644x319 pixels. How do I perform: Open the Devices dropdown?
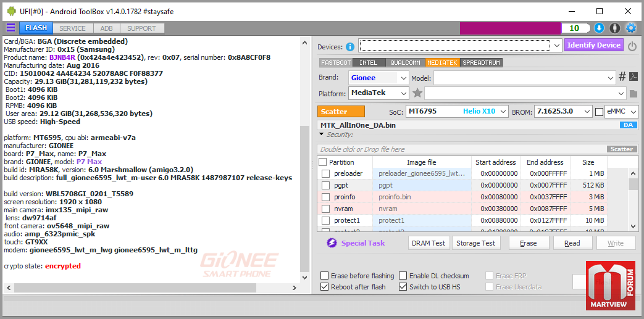(556, 45)
